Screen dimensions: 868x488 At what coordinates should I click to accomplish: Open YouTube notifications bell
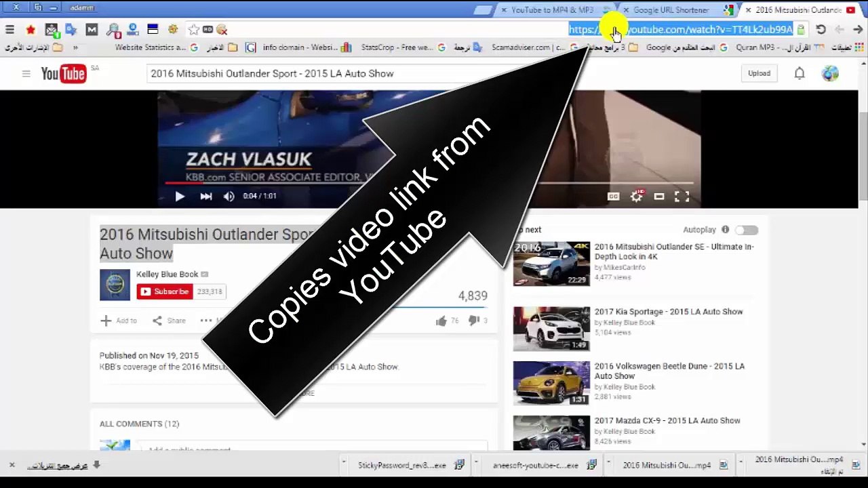[x=800, y=73]
